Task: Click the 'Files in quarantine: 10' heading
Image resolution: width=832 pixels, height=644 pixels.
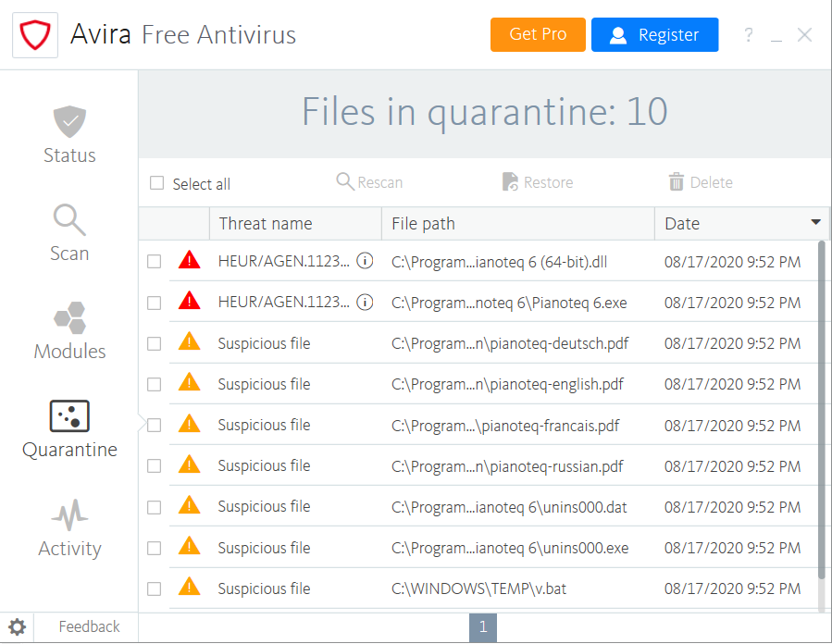Action: click(484, 112)
